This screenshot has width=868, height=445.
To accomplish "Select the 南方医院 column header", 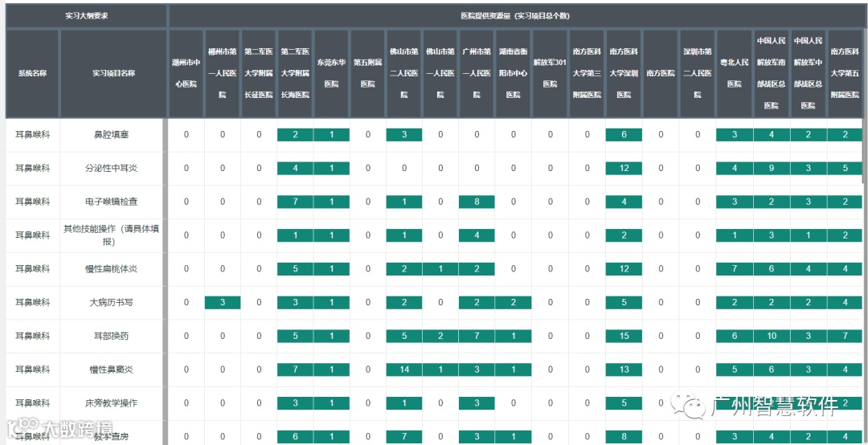I will point(661,73).
